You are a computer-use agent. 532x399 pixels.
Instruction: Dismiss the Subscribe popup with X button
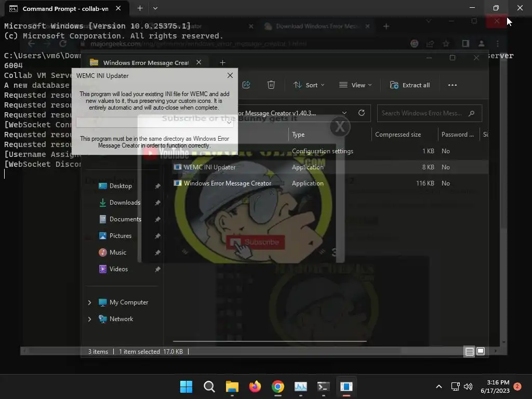340,127
